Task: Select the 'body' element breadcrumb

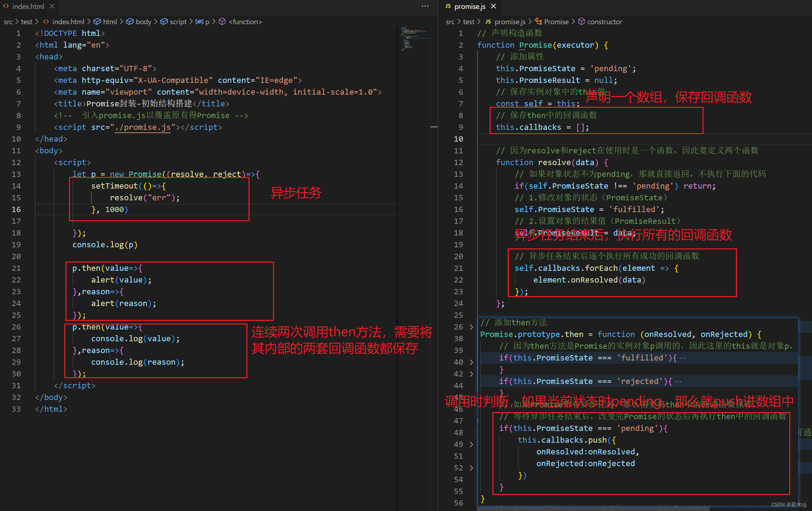Action: click(x=144, y=22)
